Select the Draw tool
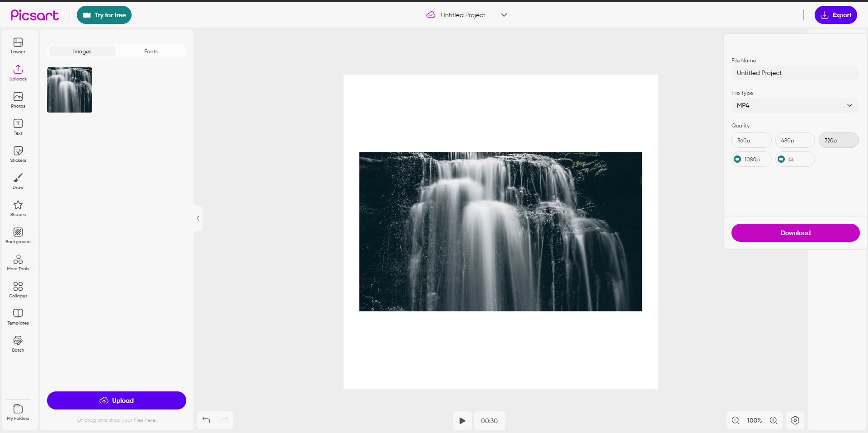Screen dimensions: 868x433 coord(18,181)
